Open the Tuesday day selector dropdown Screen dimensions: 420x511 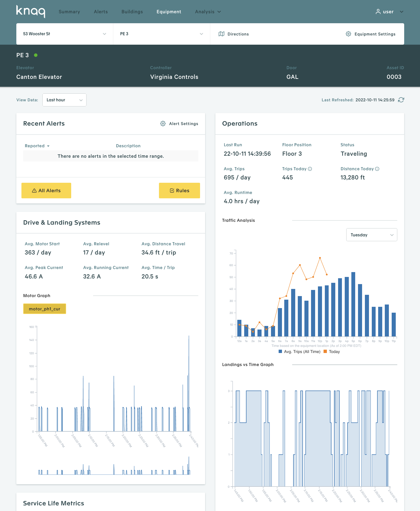[x=372, y=235]
